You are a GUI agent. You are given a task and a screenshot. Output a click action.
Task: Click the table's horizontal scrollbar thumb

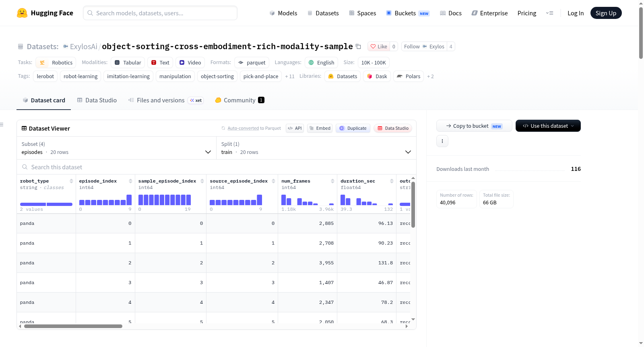[x=73, y=326]
